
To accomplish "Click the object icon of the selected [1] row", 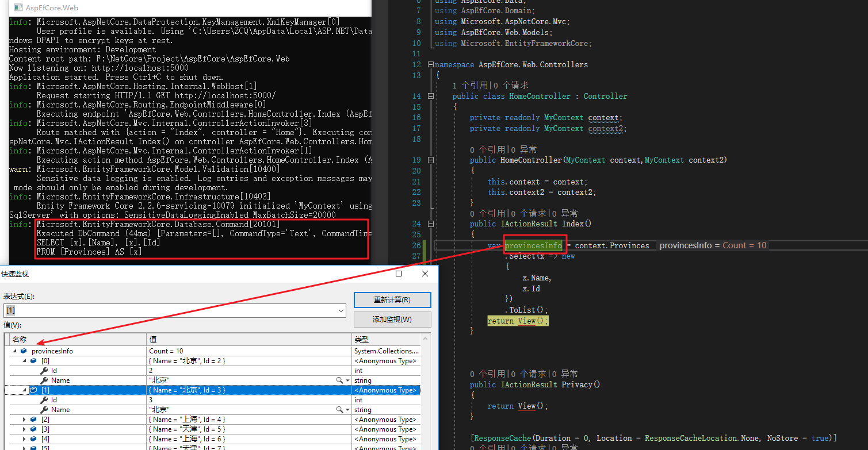I will (33, 390).
